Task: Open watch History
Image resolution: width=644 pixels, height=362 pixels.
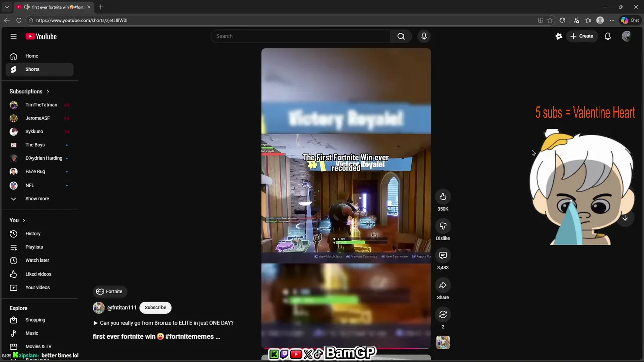Action: (40, 234)
